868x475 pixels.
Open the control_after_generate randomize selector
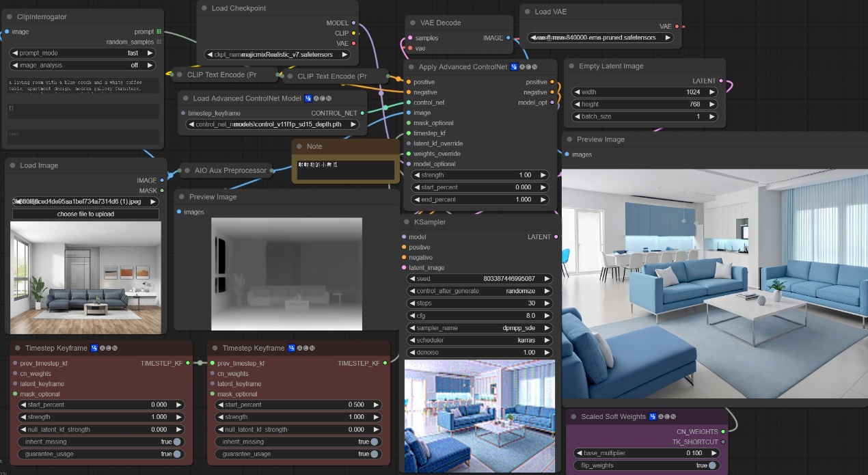point(478,291)
